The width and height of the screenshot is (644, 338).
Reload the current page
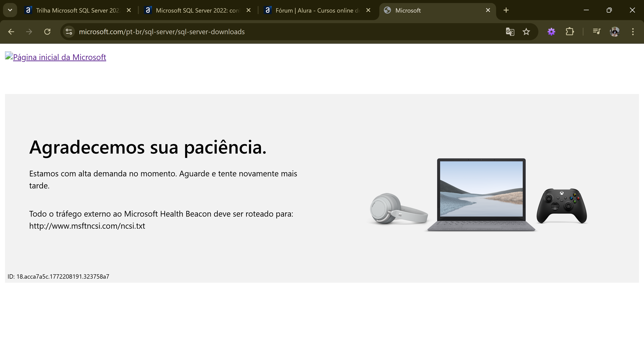47,32
